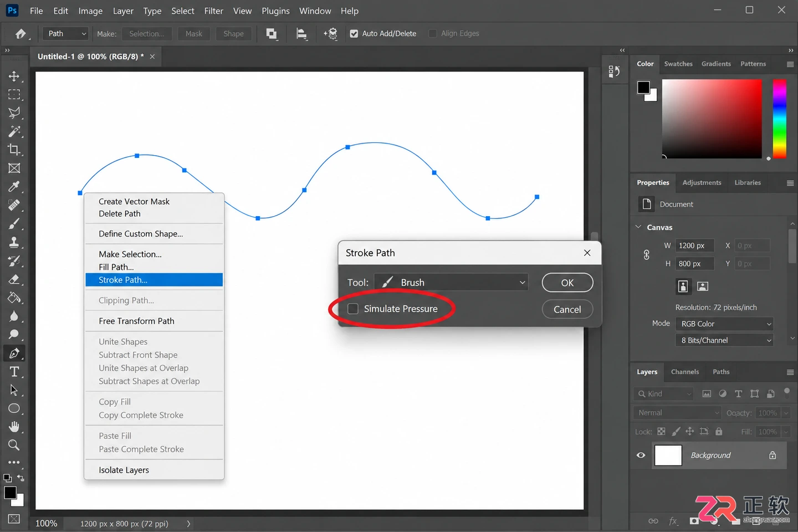This screenshot has height=532, width=798.
Task: Uncheck Auto Add/Delete option
Action: (354, 34)
